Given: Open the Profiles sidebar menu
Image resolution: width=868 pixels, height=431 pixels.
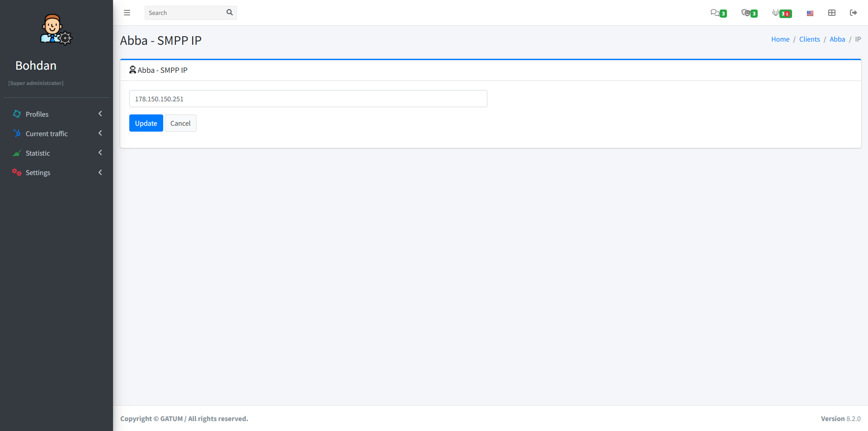Looking at the screenshot, I should (37, 114).
